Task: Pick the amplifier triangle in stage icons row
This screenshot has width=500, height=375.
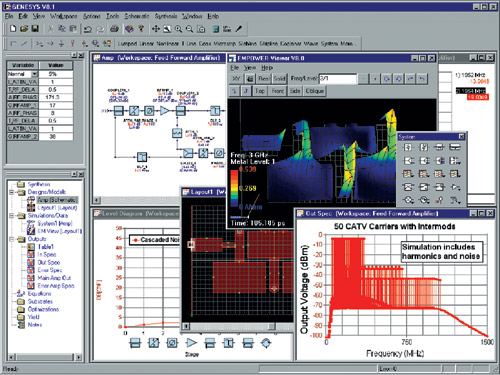Action: [x=191, y=342]
